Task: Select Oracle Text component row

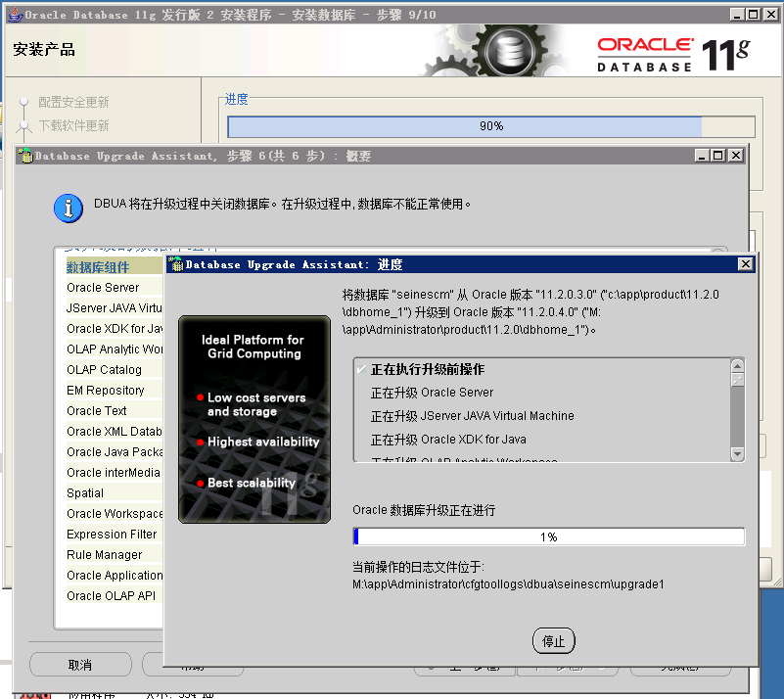Action: 114,410
